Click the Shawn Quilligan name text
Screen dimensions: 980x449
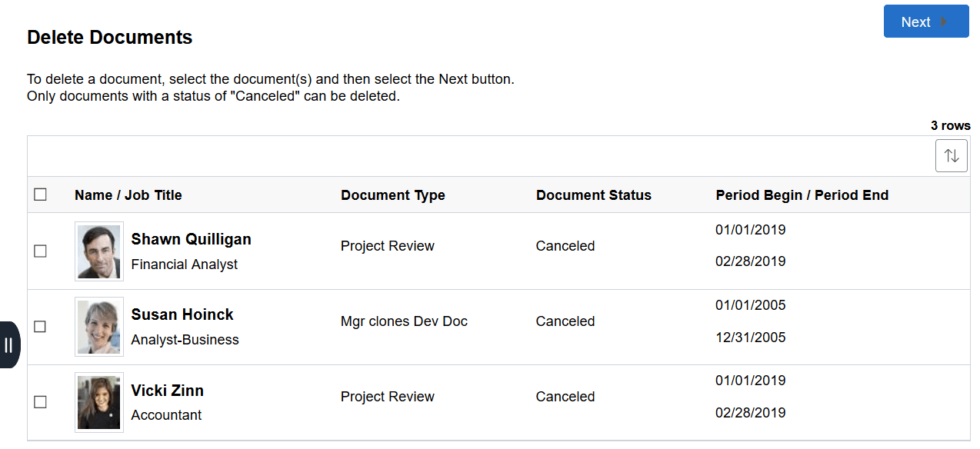191,239
